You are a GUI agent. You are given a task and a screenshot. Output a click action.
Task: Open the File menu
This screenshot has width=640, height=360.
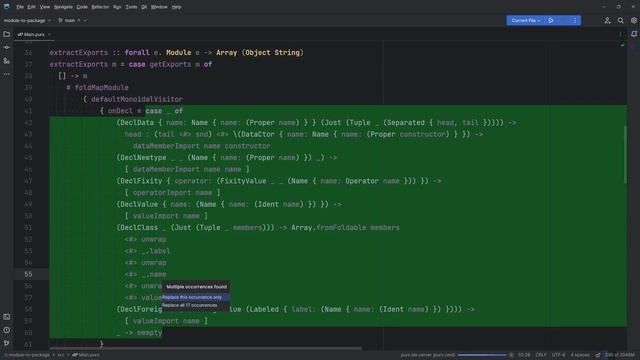click(20, 7)
